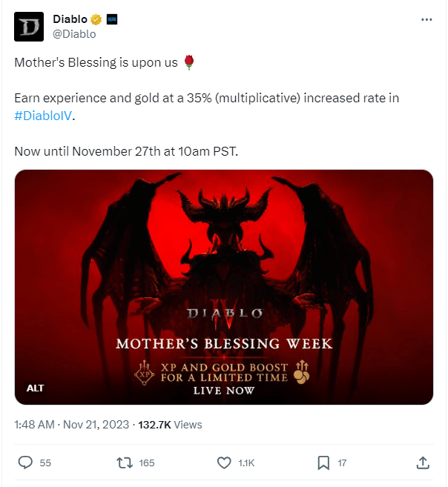Click the @Diablo handle

[x=74, y=33]
